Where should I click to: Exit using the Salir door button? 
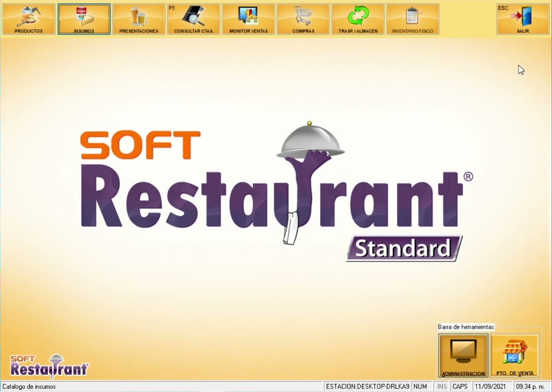click(523, 19)
